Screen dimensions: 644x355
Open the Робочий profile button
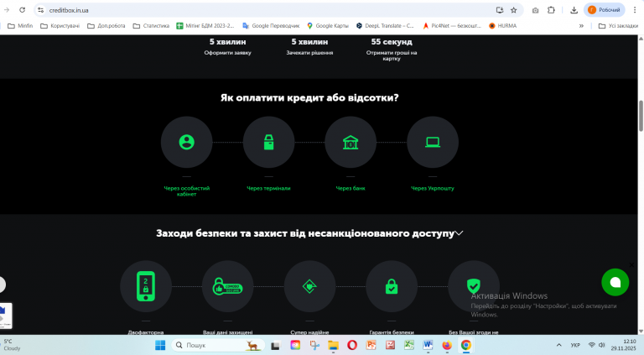[604, 10]
